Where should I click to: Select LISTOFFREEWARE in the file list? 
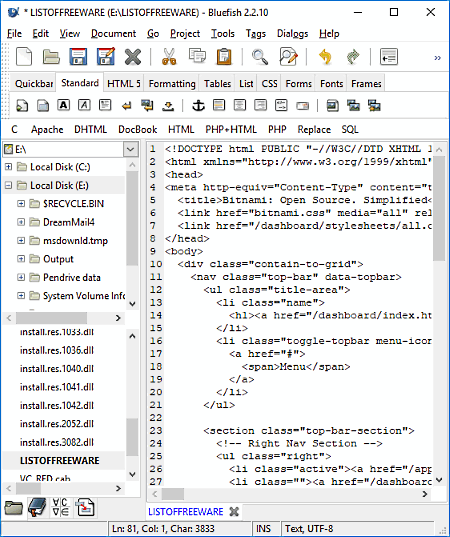60,461
